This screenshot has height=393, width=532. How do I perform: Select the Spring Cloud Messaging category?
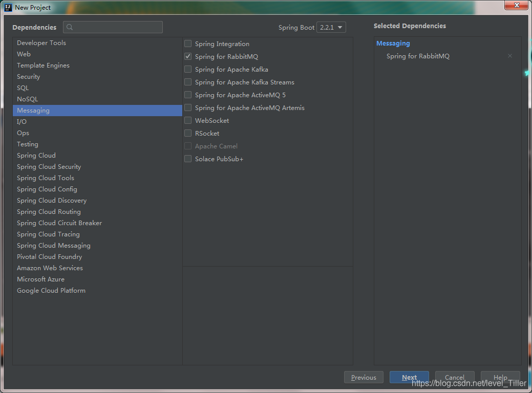pyautogui.click(x=97, y=246)
